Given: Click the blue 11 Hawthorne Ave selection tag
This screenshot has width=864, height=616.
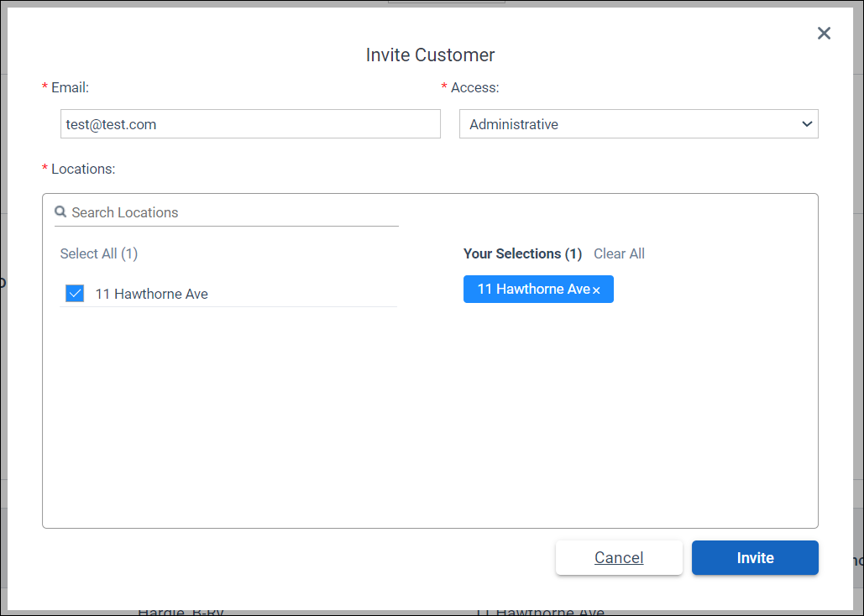Looking at the screenshot, I should tap(532, 289).
